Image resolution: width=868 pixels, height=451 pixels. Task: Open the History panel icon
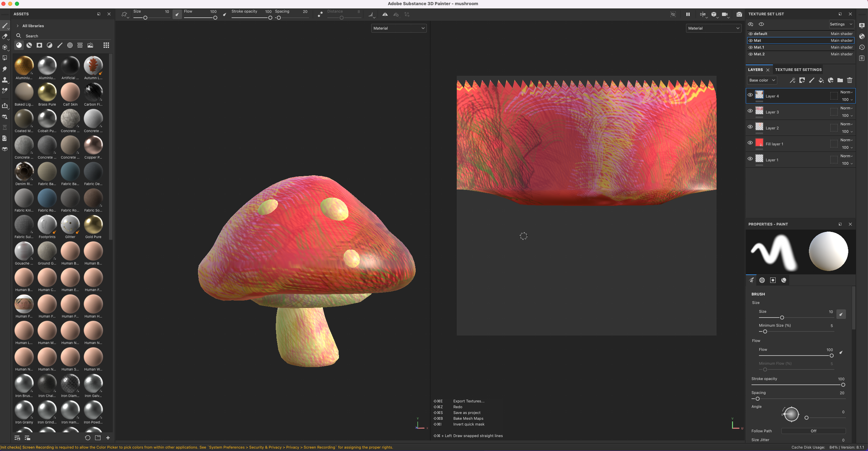(x=862, y=48)
